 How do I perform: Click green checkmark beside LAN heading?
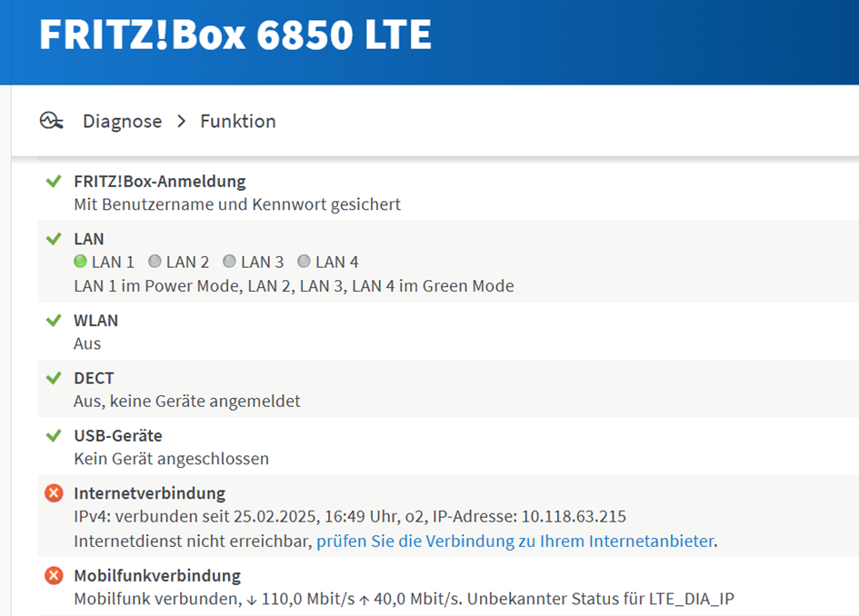tap(54, 239)
